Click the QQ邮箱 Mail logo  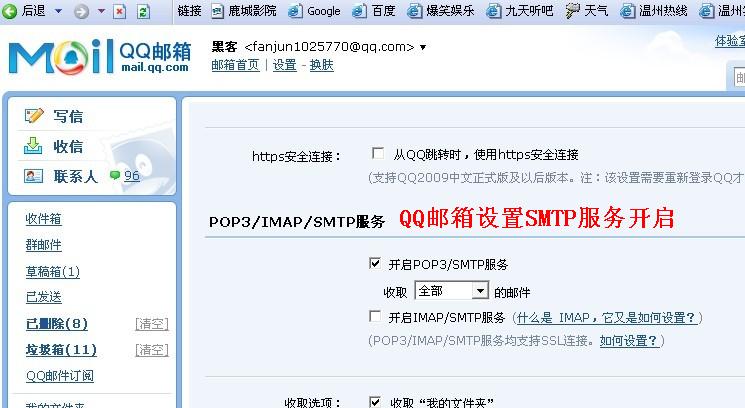coord(100,57)
